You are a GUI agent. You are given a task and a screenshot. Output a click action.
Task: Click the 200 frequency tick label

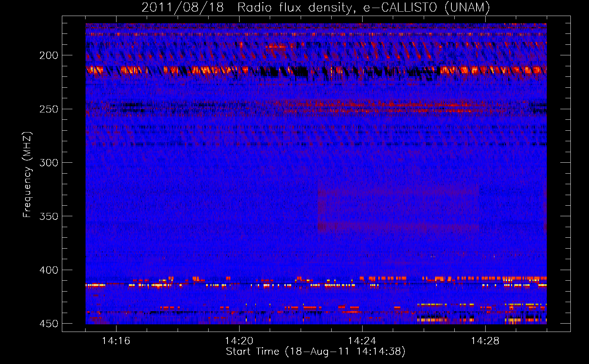(49, 55)
